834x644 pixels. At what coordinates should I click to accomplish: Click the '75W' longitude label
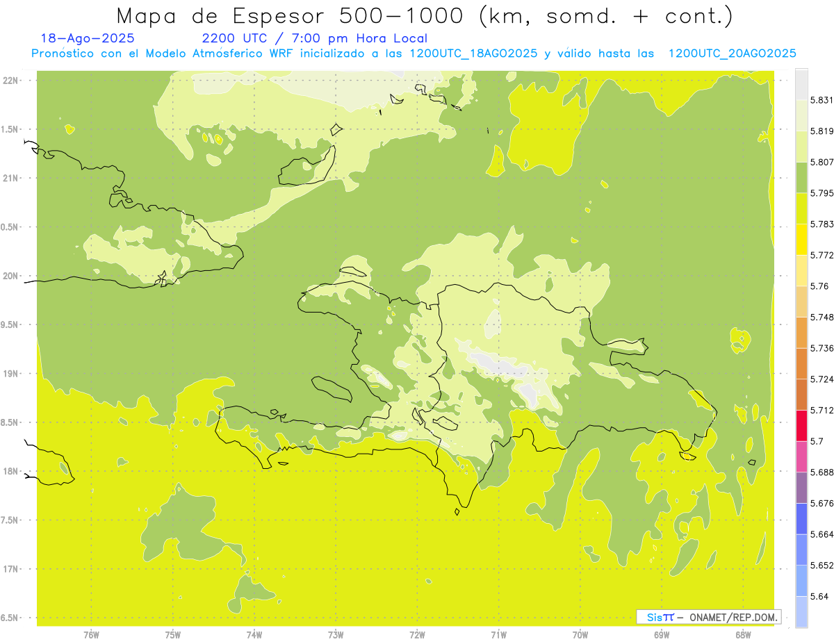[172, 635]
